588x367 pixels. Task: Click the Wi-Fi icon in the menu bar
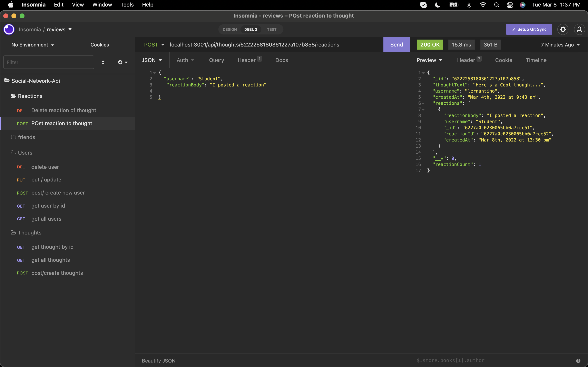(x=483, y=5)
